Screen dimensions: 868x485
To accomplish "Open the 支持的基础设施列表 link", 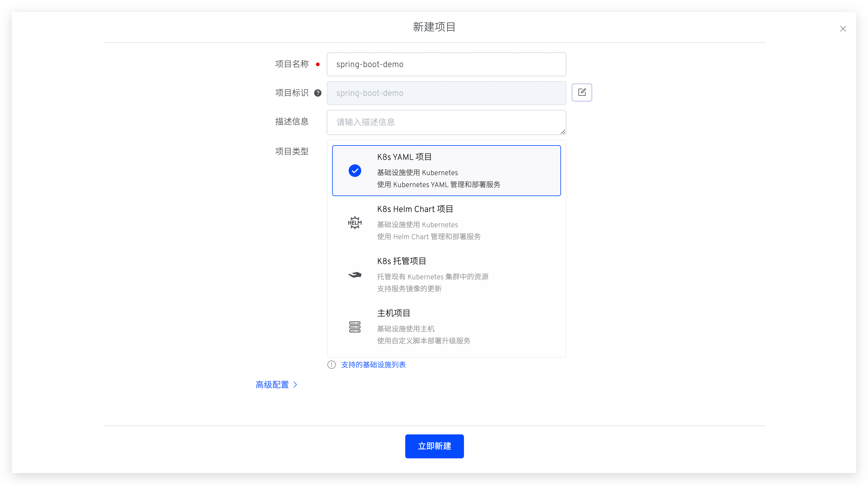I will (373, 365).
